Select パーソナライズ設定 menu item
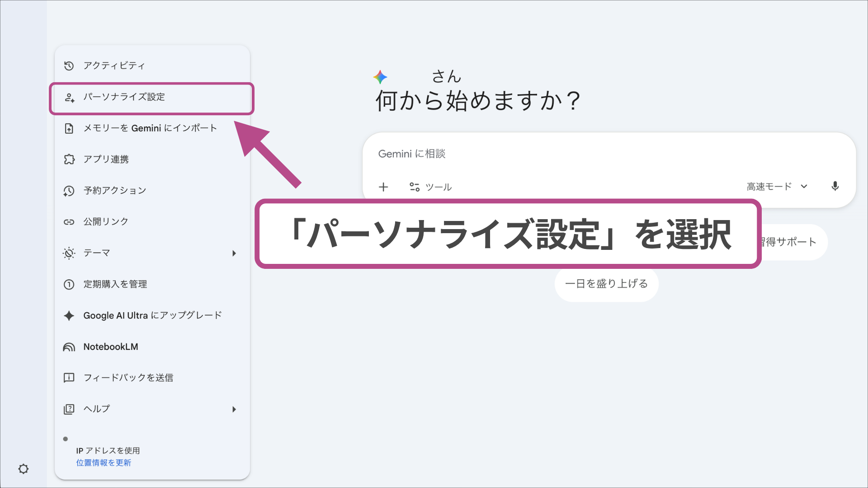868x488 pixels. (x=152, y=98)
